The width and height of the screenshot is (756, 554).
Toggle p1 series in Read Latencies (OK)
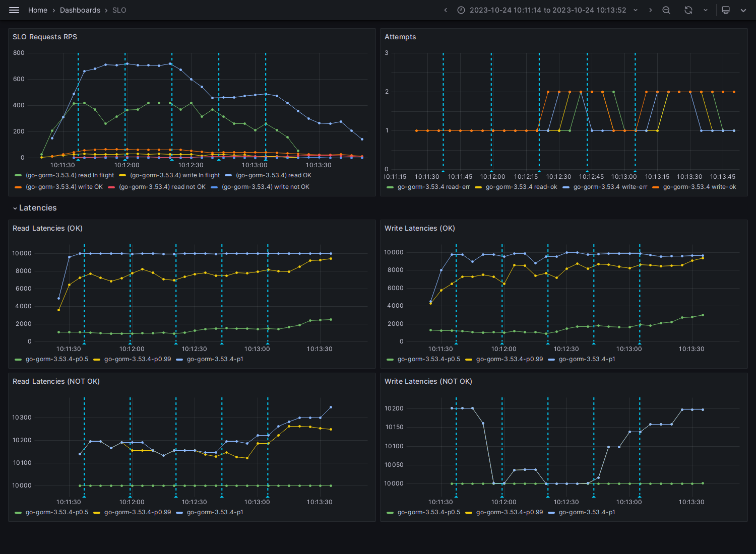click(x=215, y=359)
